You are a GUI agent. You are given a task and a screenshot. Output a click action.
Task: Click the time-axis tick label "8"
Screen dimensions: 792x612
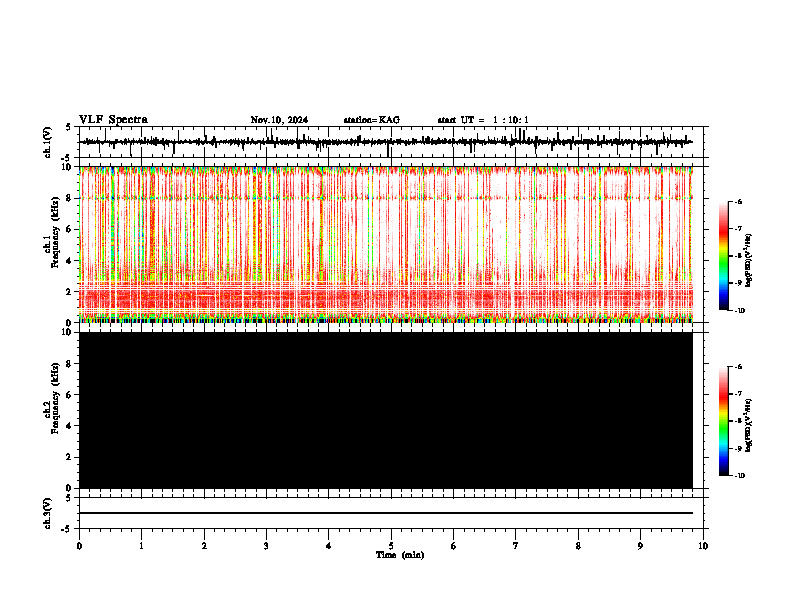[578, 546]
